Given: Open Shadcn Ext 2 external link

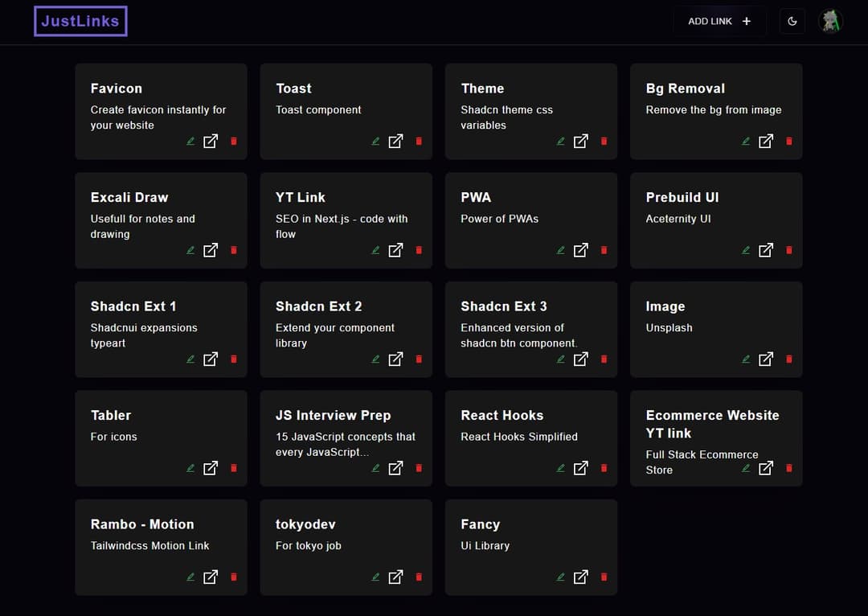Looking at the screenshot, I should click(395, 359).
